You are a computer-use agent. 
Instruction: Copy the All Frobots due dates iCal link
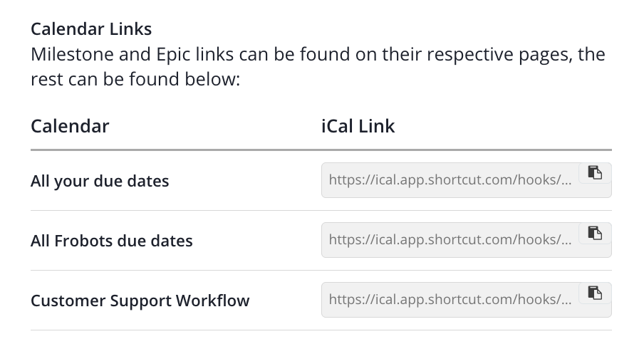595,233
